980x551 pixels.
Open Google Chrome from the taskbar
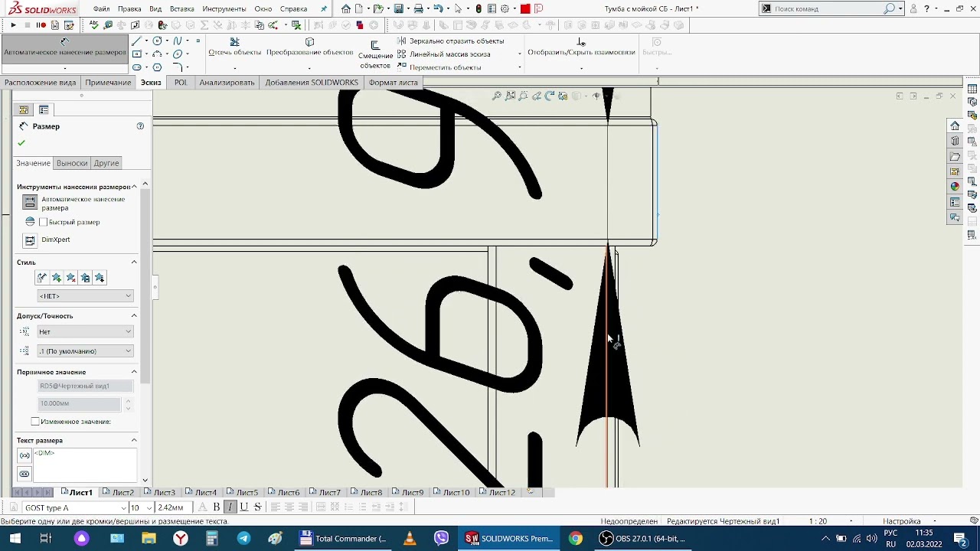(575, 539)
